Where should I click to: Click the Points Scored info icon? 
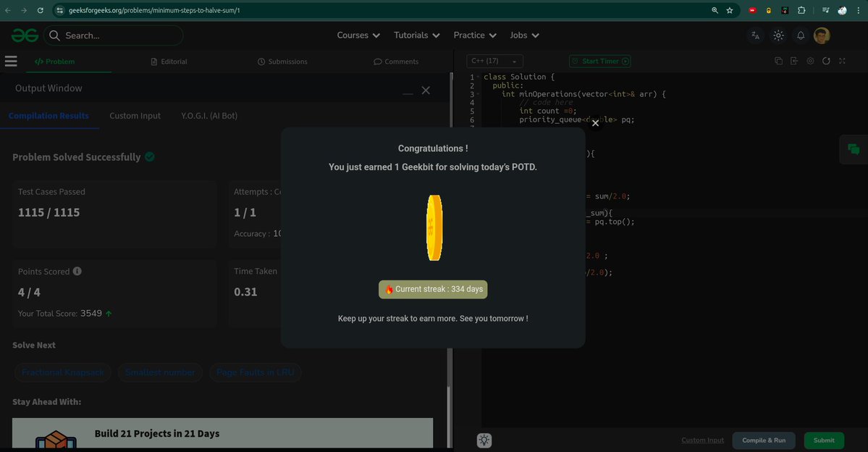[x=77, y=271]
